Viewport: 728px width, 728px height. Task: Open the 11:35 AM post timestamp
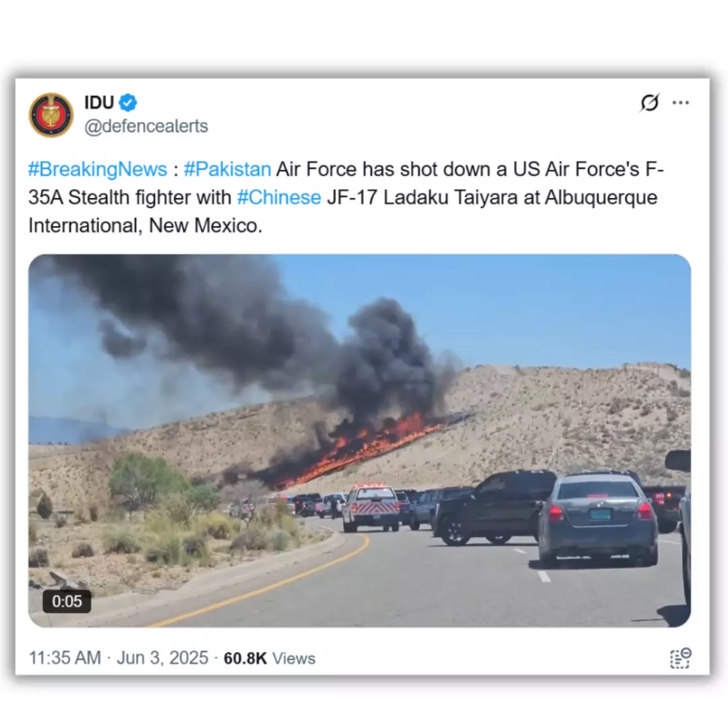tap(65, 658)
